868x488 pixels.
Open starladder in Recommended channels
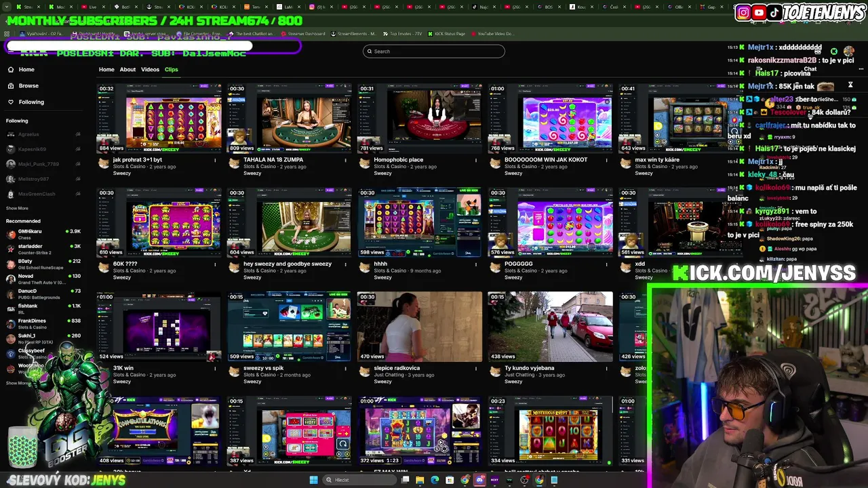tap(42, 249)
